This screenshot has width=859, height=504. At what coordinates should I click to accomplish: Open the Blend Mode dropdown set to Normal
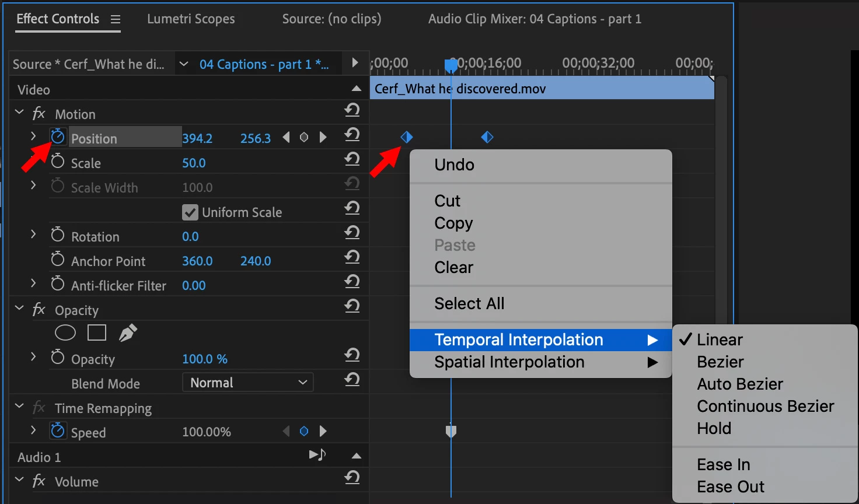(248, 383)
